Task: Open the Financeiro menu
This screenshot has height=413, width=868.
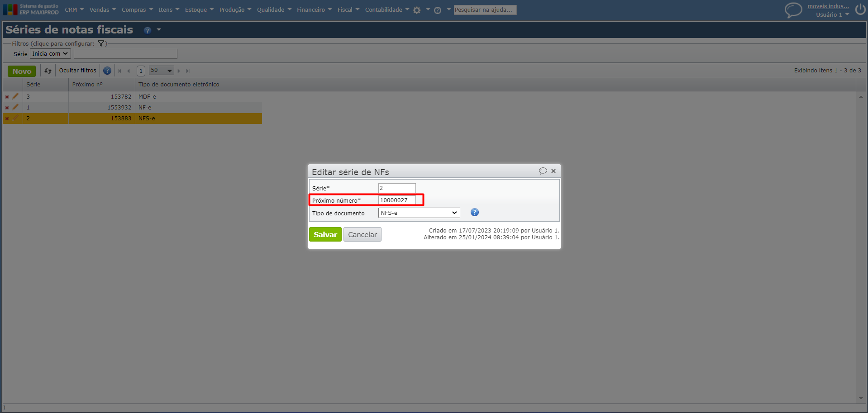Action: (315, 10)
